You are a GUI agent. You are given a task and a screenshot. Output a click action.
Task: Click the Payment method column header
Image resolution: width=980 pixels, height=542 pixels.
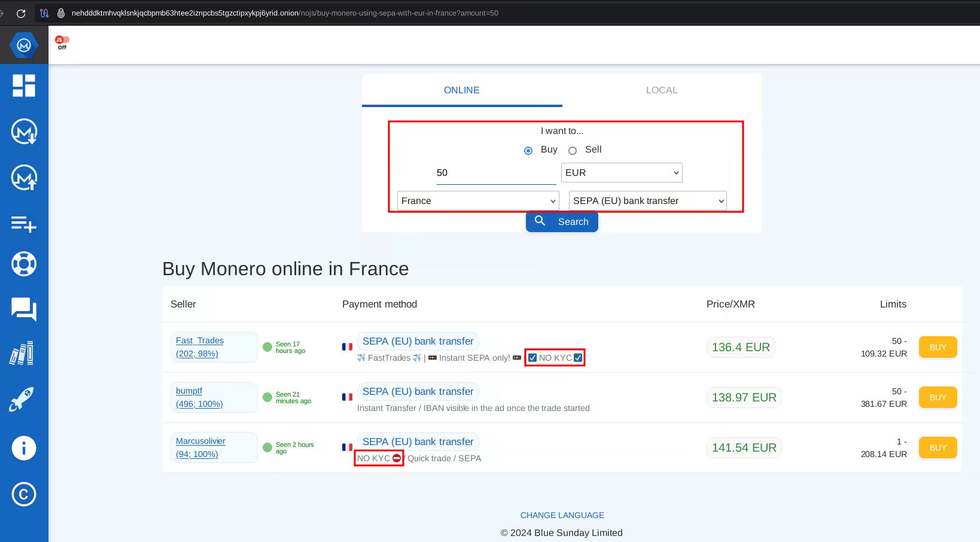pos(379,304)
